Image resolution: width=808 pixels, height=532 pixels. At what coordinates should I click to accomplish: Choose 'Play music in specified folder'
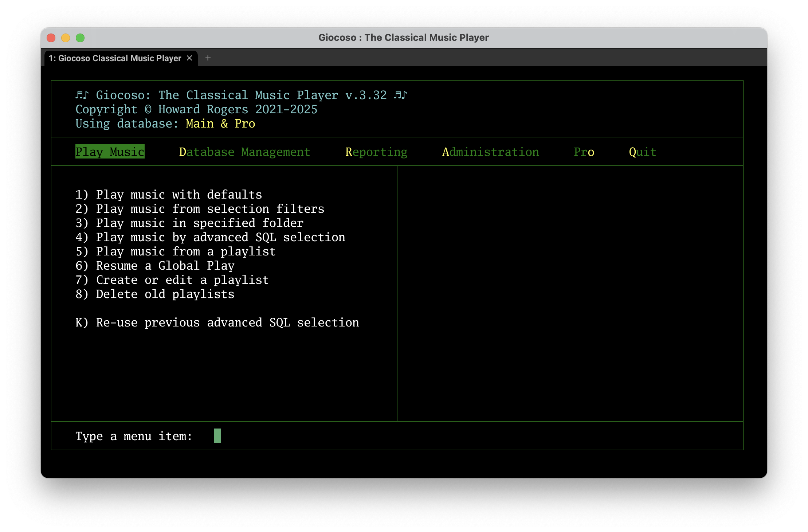pos(189,223)
